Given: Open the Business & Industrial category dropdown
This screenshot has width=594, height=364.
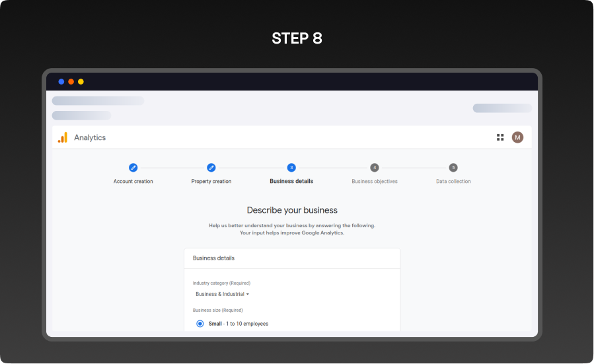Looking at the screenshot, I should coord(220,294).
